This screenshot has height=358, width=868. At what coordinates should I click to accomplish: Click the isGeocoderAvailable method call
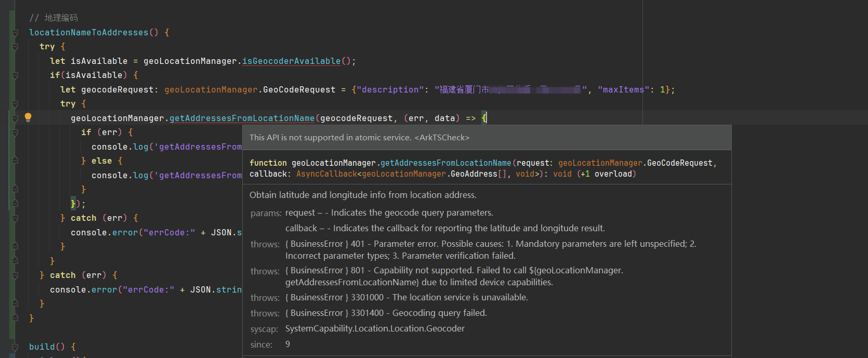click(292, 61)
